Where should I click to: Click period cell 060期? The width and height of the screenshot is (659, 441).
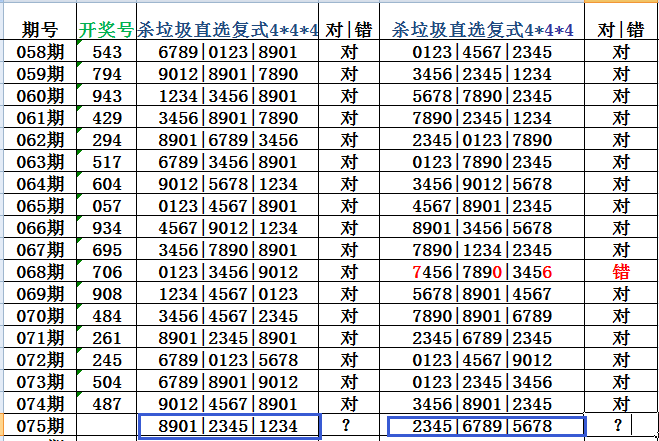click(40, 95)
